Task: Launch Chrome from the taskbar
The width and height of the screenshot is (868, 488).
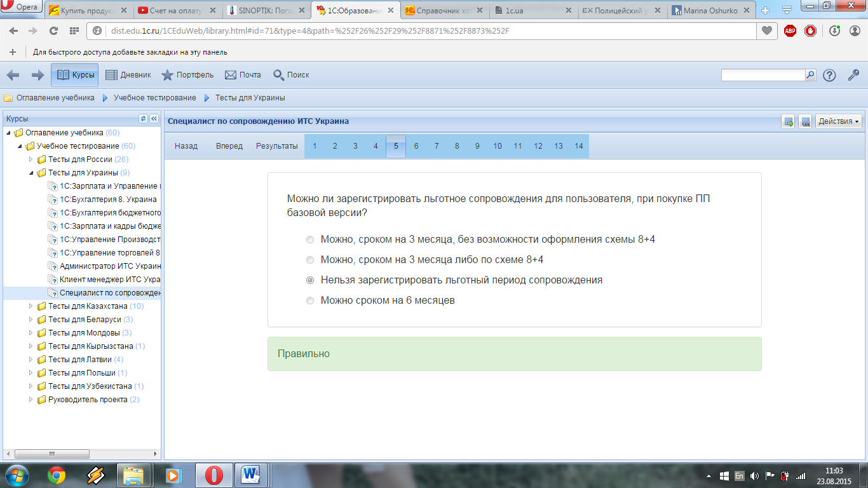Action: click(57, 475)
